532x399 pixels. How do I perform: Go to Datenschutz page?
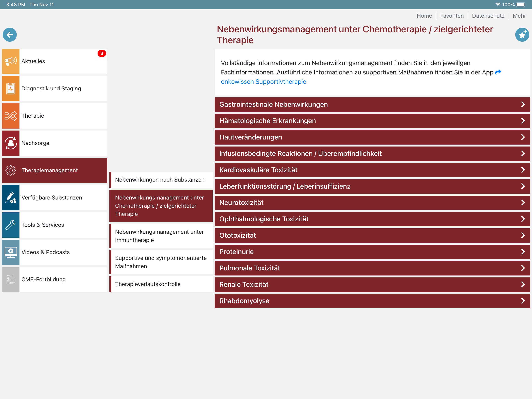(x=488, y=16)
